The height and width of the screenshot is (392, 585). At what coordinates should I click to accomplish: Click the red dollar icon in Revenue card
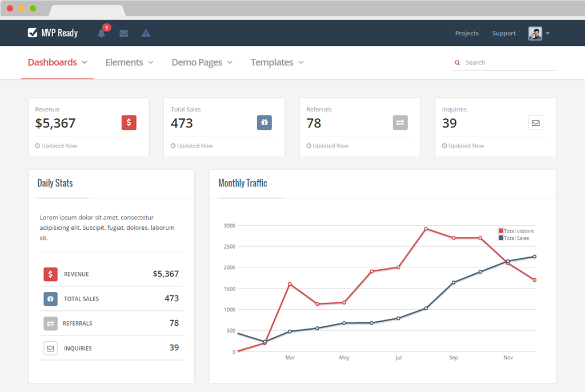coord(129,122)
